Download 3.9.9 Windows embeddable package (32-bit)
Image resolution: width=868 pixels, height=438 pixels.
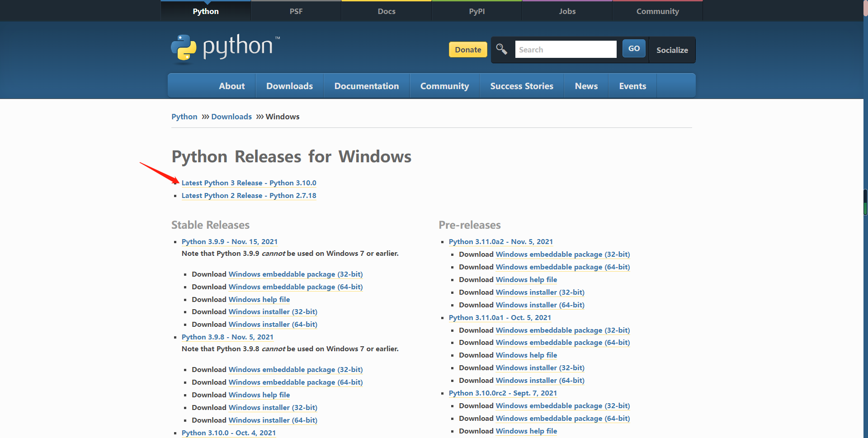pos(296,274)
